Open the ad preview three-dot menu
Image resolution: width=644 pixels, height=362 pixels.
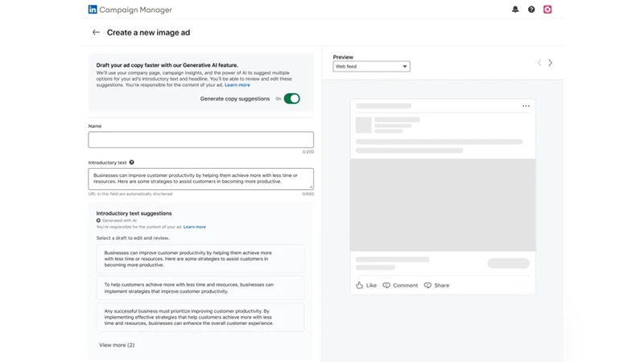coord(526,106)
